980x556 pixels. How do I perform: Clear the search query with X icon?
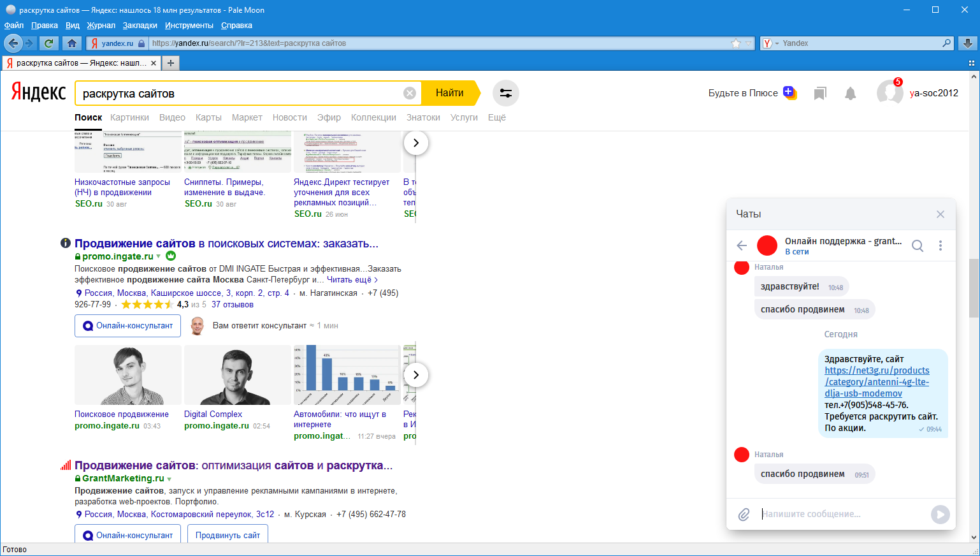point(410,93)
